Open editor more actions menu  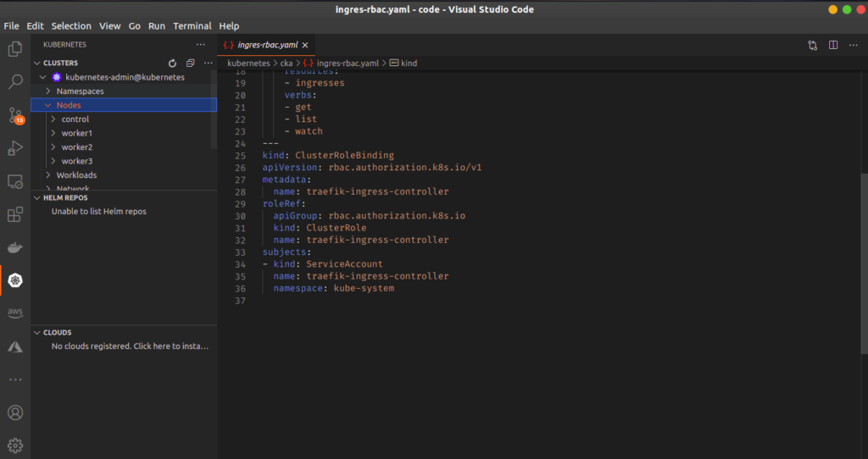853,46
